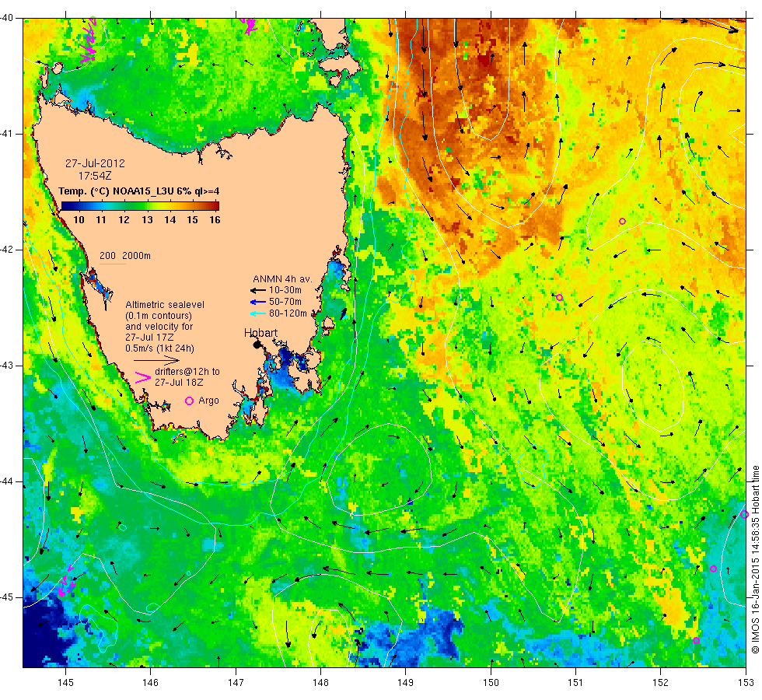Click the Argo legend label
The image size is (762, 700).
208,401
